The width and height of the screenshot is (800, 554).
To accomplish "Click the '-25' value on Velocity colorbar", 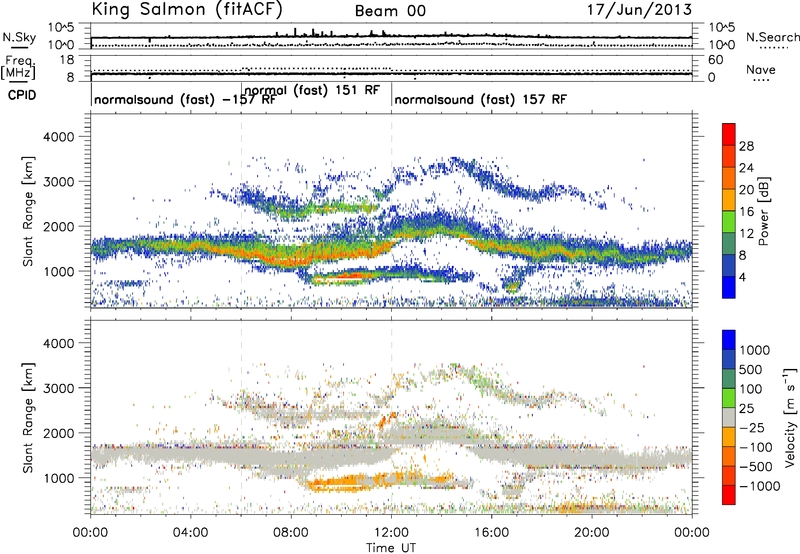I will [752, 428].
